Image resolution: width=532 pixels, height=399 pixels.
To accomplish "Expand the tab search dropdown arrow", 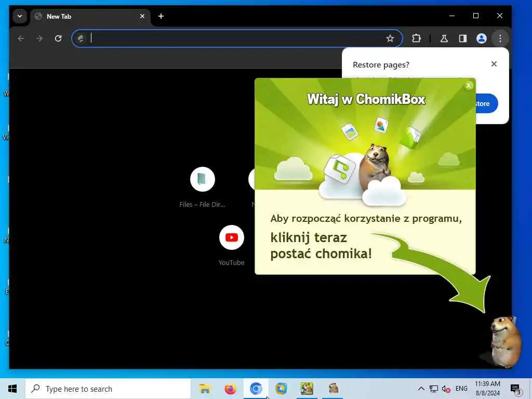I will pyautogui.click(x=20, y=16).
